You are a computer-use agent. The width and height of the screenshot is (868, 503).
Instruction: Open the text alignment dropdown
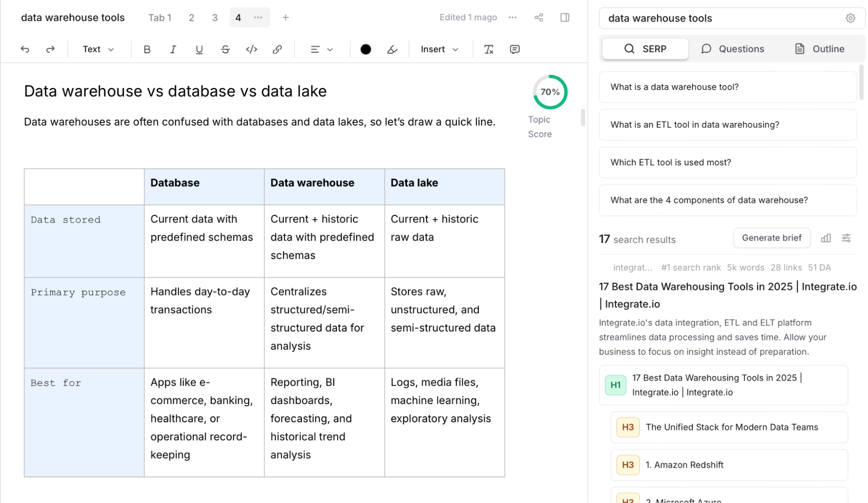point(321,50)
